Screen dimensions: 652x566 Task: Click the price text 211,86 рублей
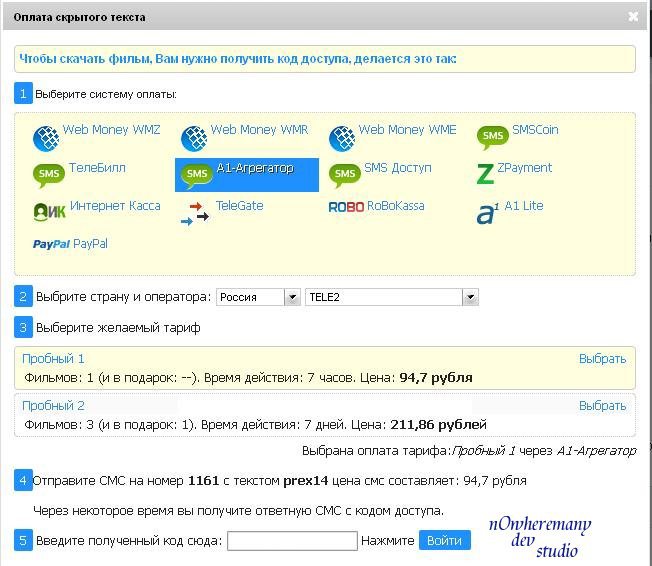438,425
